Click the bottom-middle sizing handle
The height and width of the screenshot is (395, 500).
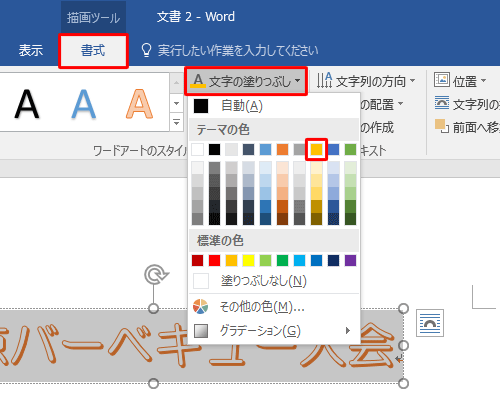tap(153, 384)
